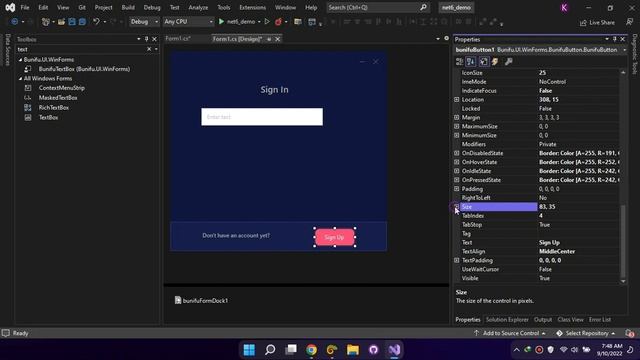Expand the TextPadding property

coord(457,260)
